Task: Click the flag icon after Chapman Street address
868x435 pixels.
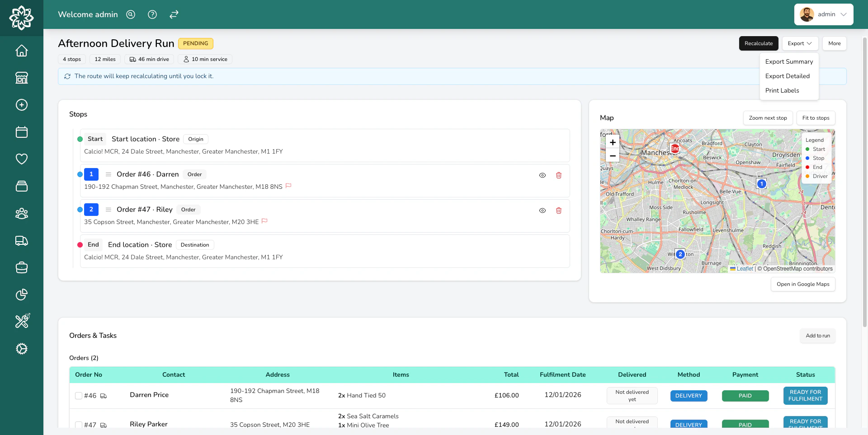Action: (x=288, y=186)
